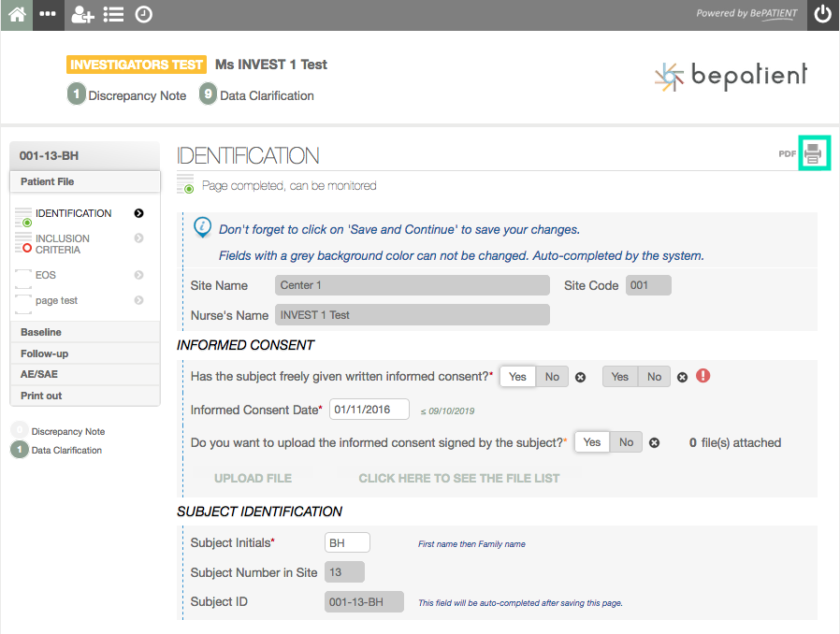Screen dimensions: 840x634
Task: Open the EOS page
Action: [46, 275]
